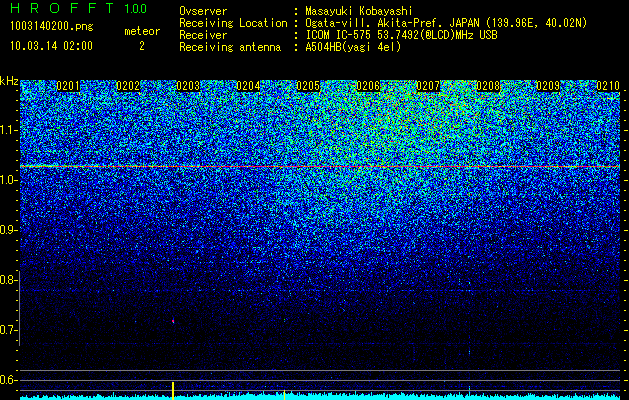Click time marker 0210

click(608, 86)
